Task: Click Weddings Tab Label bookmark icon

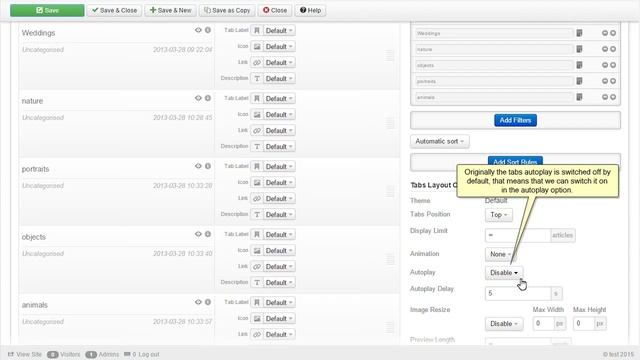Action: tap(257, 31)
